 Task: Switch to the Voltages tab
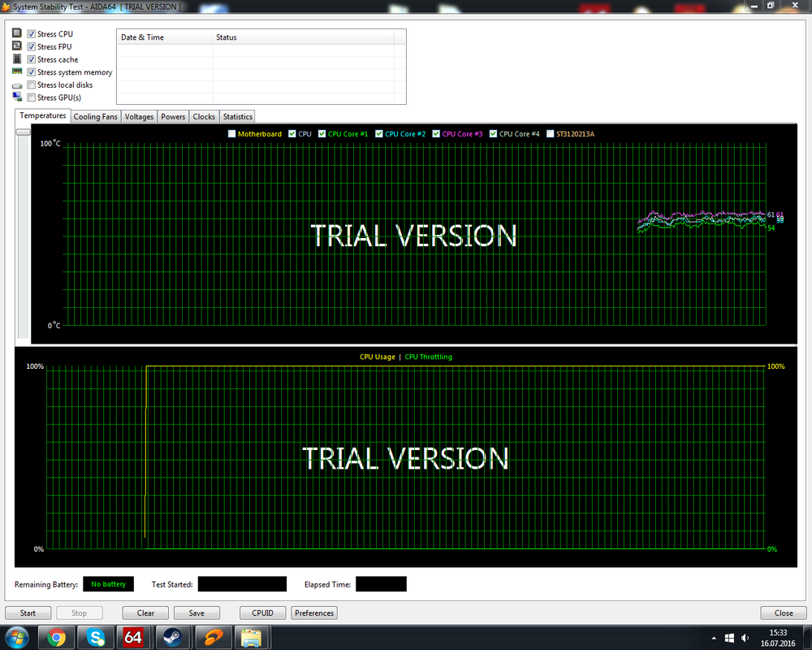coord(139,117)
